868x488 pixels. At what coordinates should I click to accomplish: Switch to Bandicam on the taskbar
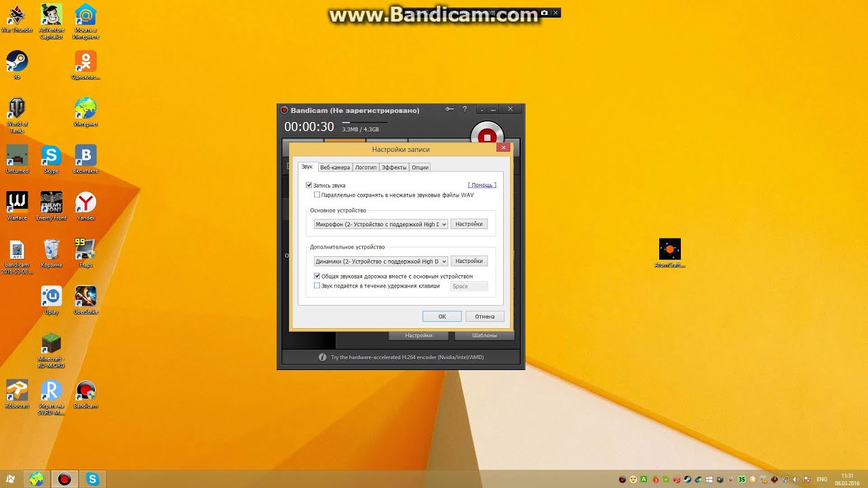[x=64, y=479]
